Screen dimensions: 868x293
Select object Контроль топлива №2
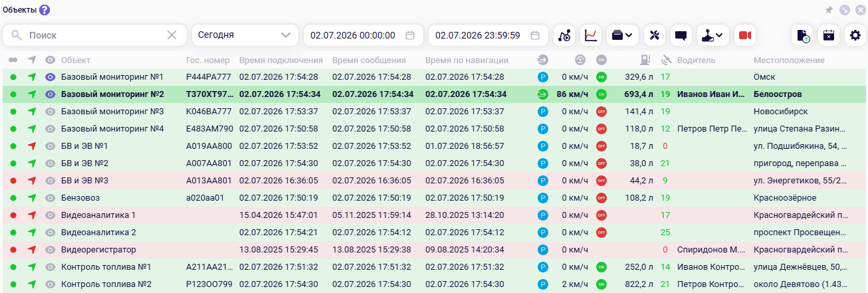click(106, 284)
